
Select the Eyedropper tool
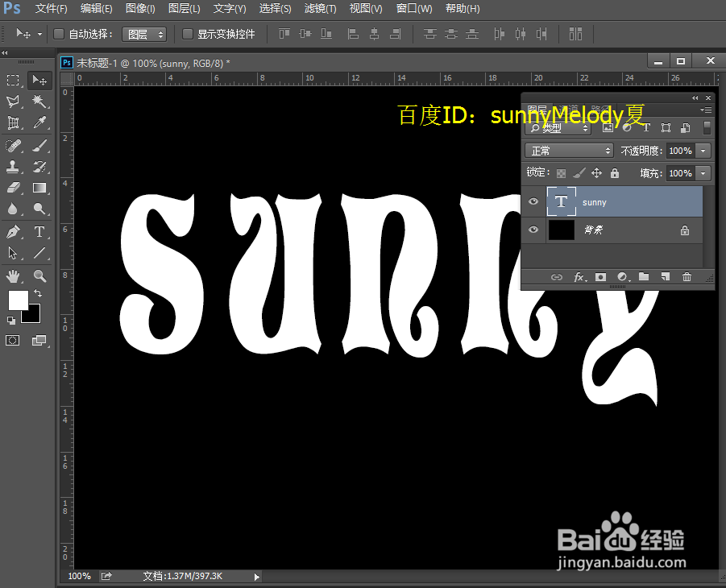tap(39, 122)
